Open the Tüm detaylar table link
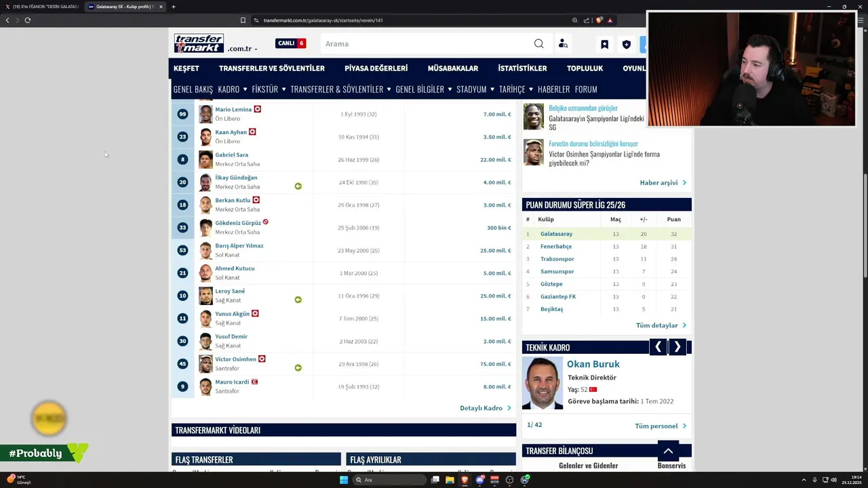The height and width of the screenshot is (488, 868). (661, 325)
